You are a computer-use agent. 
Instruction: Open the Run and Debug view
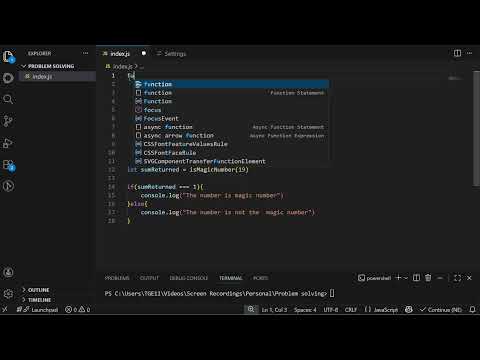8,143
